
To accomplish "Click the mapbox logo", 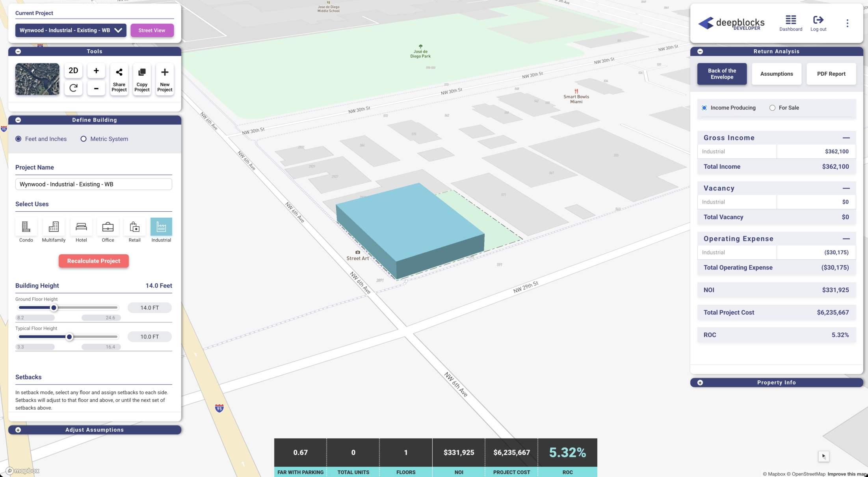I will (22, 471).
